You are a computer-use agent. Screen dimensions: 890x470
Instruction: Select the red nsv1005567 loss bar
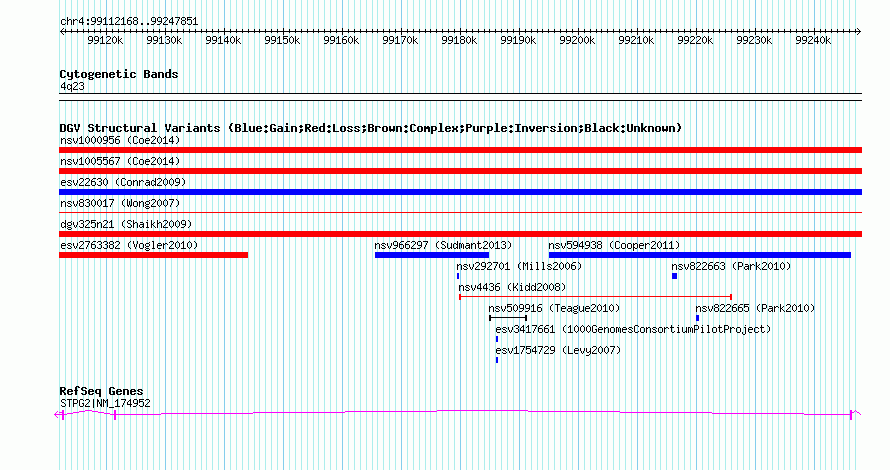click(x=460, y=171)
